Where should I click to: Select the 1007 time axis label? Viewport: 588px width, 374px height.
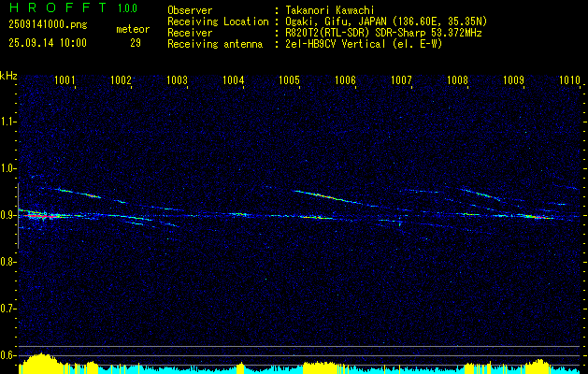[x=401, y=80]
